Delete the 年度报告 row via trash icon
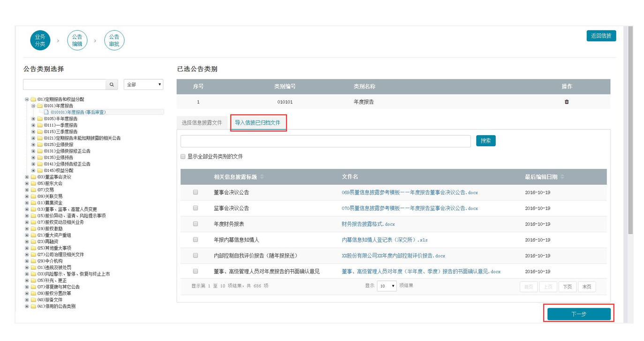Screen dimensions: 644x341 567,102
